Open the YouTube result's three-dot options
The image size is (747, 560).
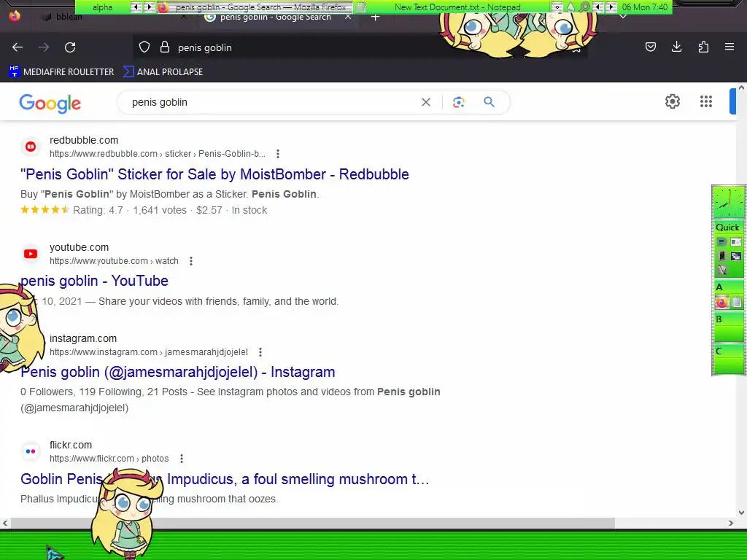(x=191, y=261)
